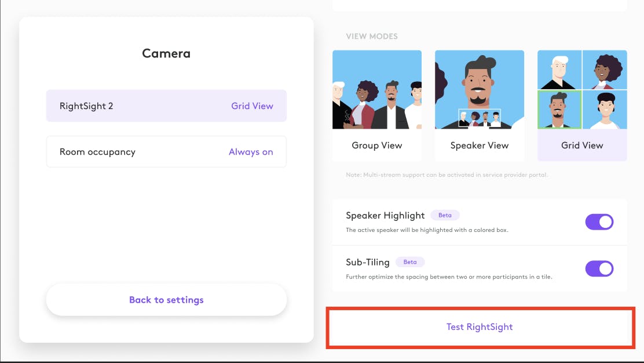The height and width of the screenshot is (363, 644).
Task: Click the Beta badge next to Sub-Tiling
Action: [410, 262]
